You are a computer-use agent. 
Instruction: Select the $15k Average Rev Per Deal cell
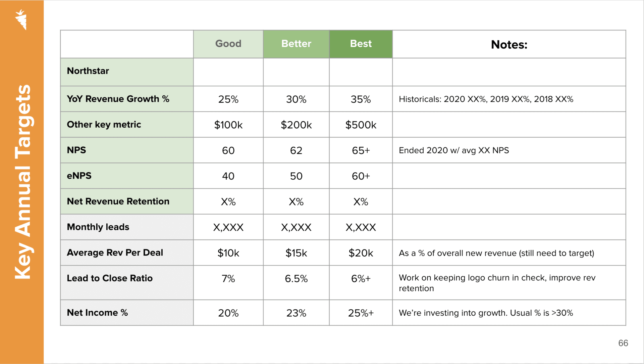pos(296,253)
